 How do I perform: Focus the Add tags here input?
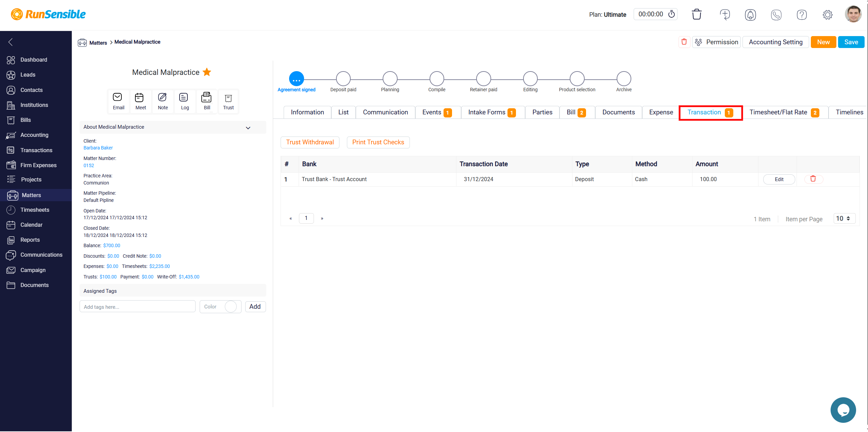(137, 307)
